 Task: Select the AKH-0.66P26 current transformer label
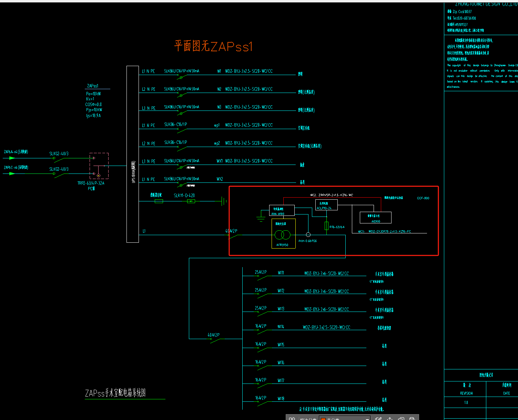pyautogui.click(x=307, y=241)
